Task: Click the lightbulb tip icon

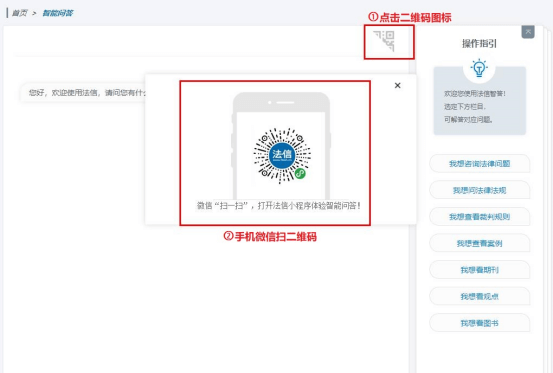Action: (x=479, y=68)
